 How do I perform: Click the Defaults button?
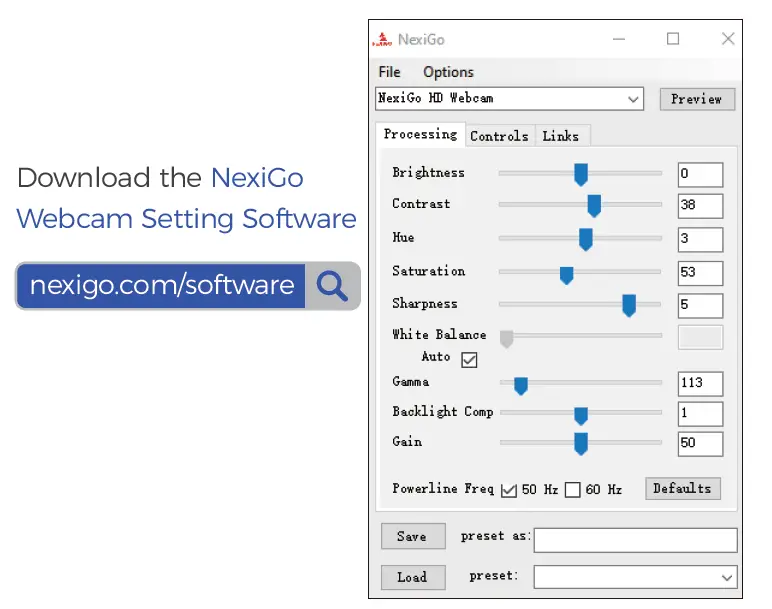[683, 489]
